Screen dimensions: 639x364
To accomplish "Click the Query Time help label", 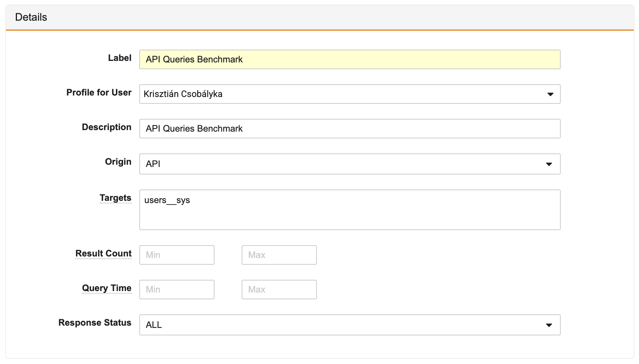I will [x=106, y=288].
